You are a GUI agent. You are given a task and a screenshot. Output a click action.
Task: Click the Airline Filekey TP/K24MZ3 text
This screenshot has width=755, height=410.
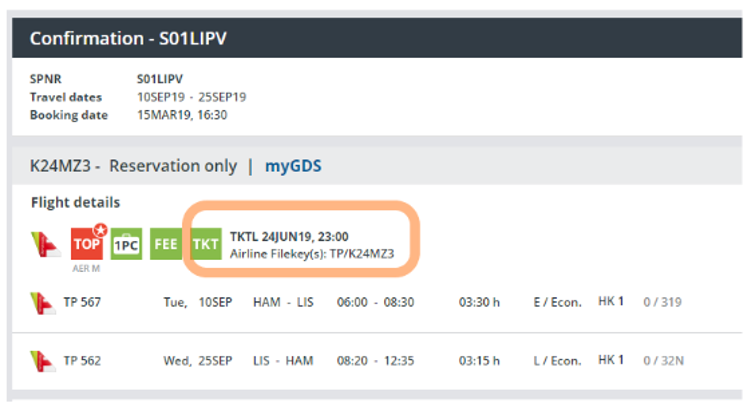[x=312, y=254]
